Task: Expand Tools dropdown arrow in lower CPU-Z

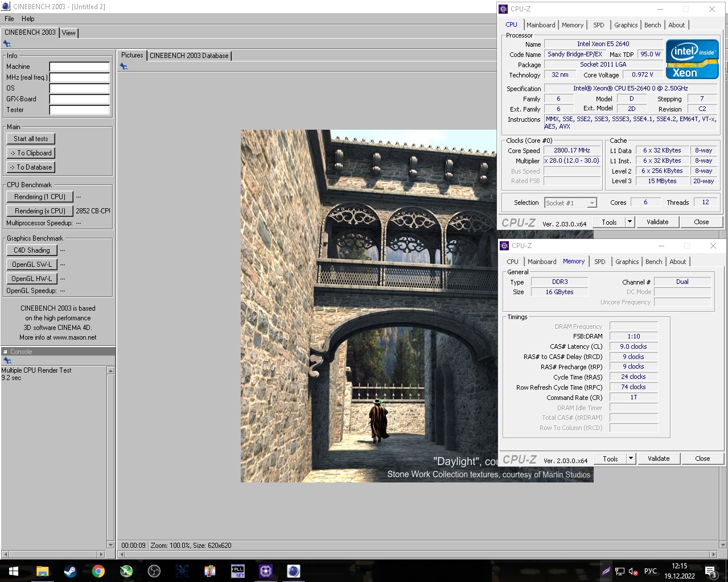Action: [631, 459]
